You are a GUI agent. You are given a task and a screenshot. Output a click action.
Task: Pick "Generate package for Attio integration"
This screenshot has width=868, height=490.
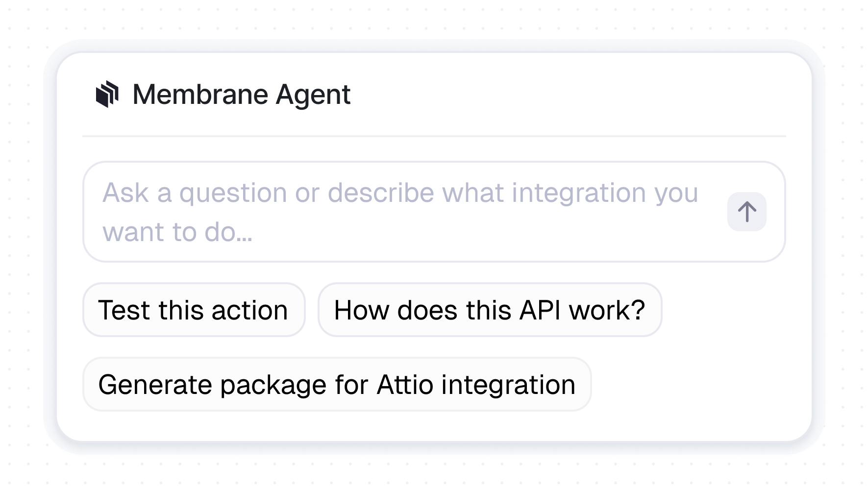click(x=337, y=385)
